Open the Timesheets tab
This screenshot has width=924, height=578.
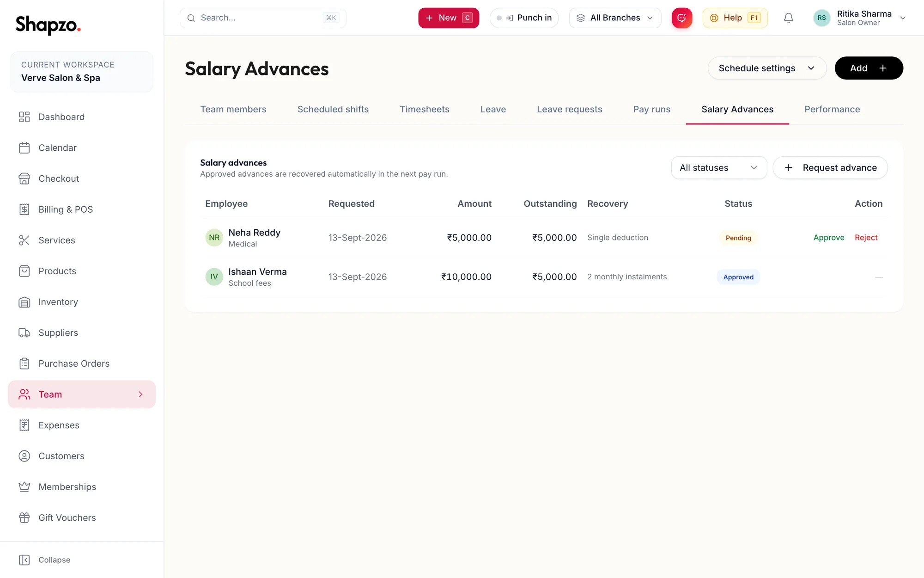(x=425, y=110)
